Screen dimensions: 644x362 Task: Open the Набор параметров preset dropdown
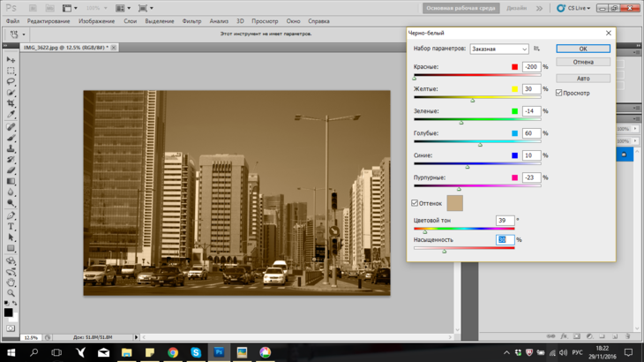click(x=499, y=49)
